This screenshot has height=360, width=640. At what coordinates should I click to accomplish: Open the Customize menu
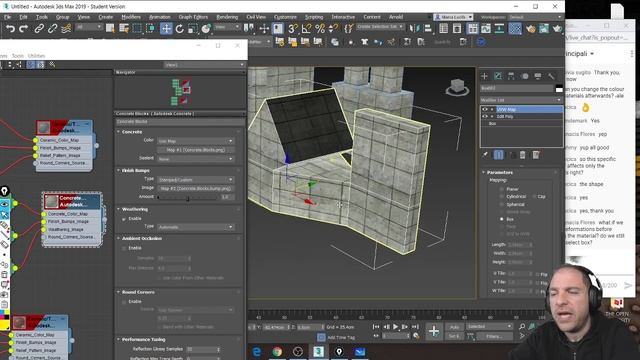coord(285,17)
